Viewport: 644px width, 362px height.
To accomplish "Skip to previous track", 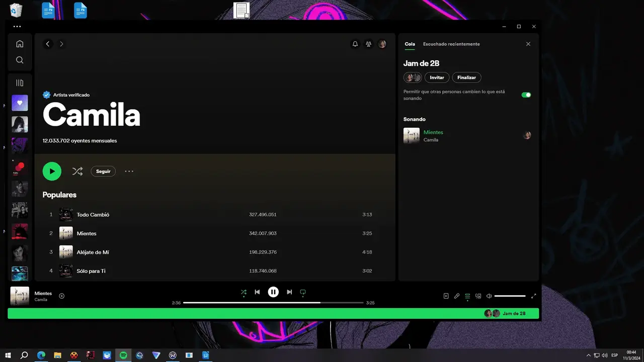I will pyautogui.click(x=257, y=292).
